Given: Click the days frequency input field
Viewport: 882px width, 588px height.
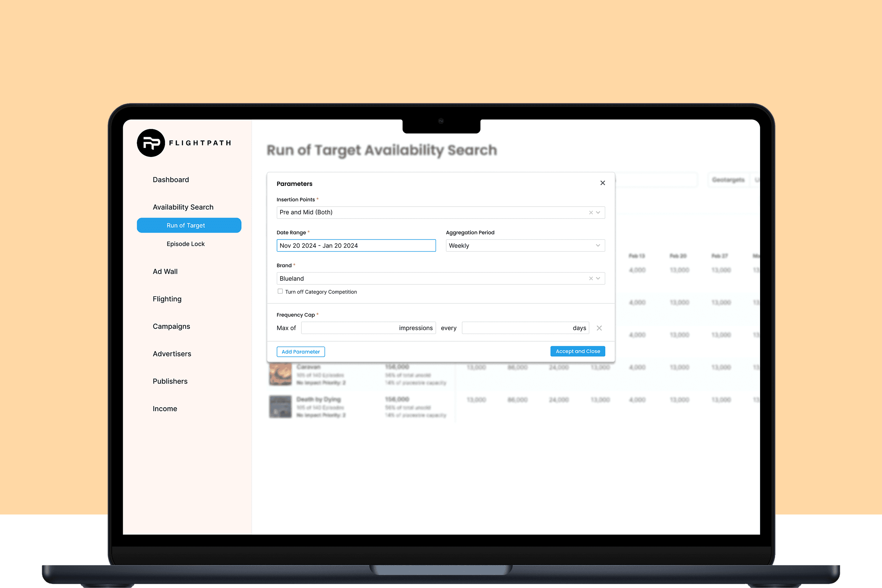Looking at the screenshot, I should tap(516, 328).
